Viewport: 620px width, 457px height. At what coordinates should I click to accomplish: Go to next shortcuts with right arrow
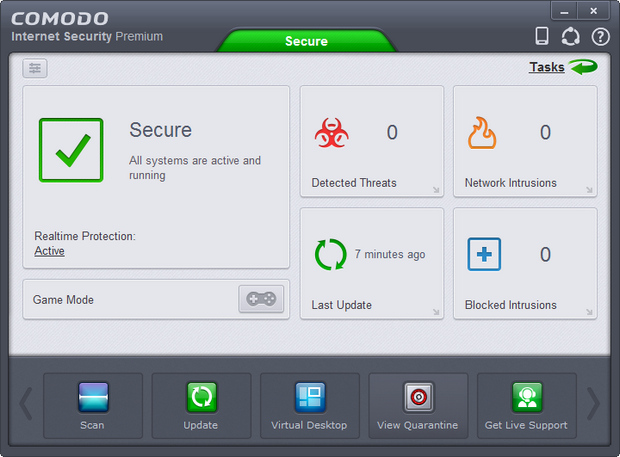[x=593, y=404]
